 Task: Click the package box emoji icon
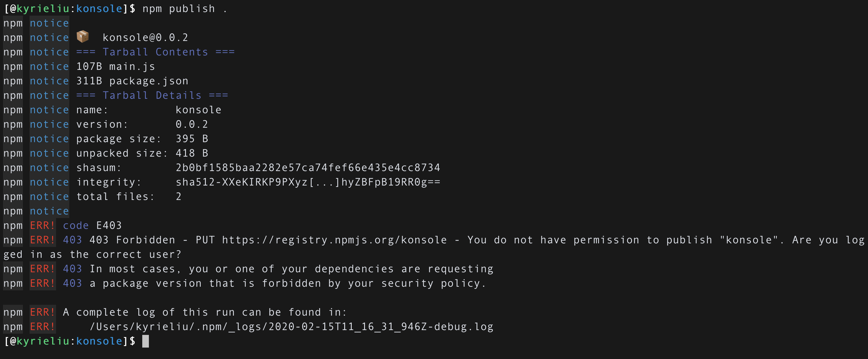coord(83,37)
